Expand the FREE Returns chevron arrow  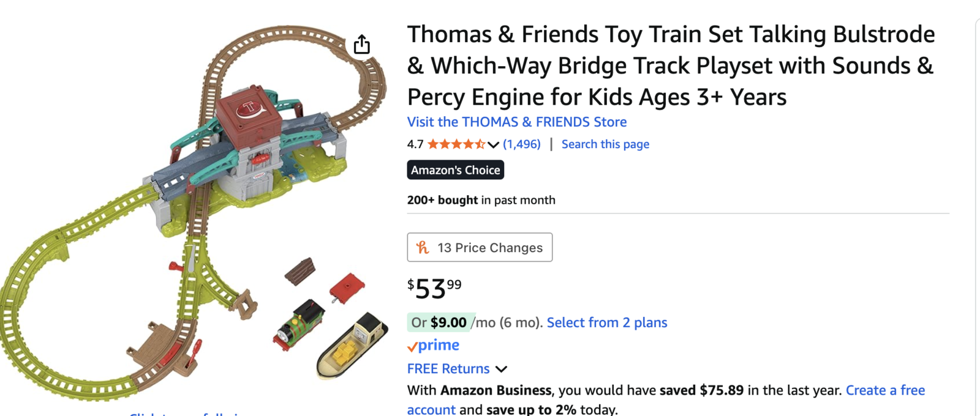501,369
